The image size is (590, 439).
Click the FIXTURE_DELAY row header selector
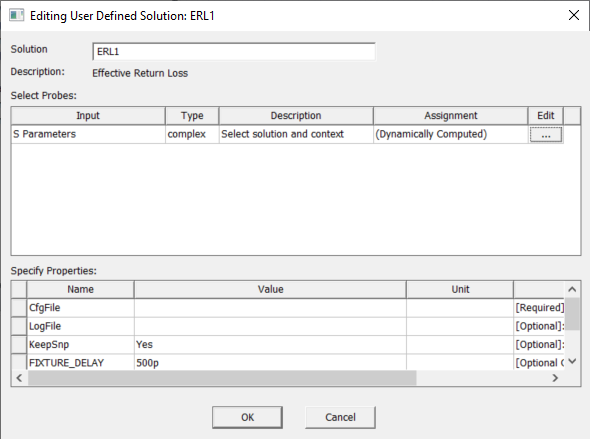(x=19, y=362)
